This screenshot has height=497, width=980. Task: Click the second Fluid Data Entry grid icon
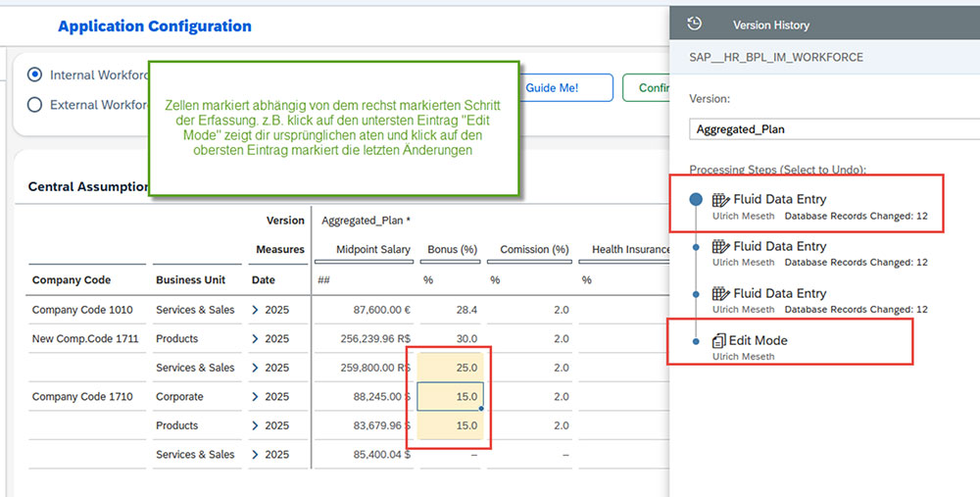721,247
